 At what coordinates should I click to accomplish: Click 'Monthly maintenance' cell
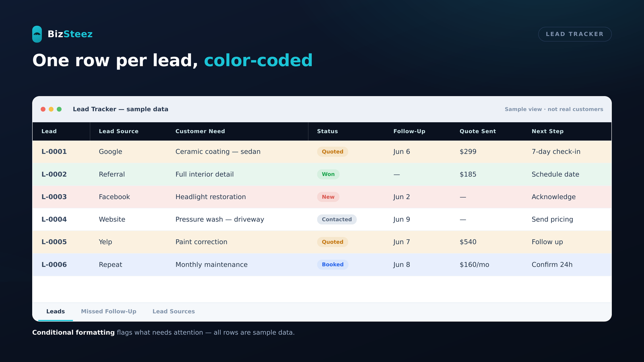[211, 264]
